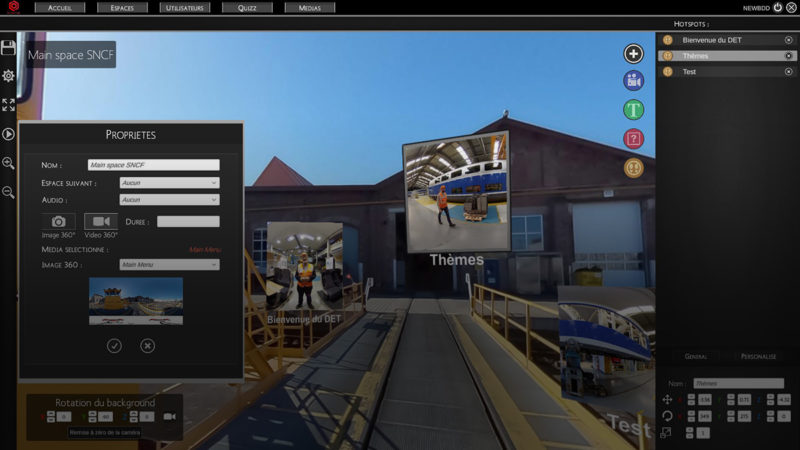
Task: Close the application with the top-right X
Action: coord(791,8)
